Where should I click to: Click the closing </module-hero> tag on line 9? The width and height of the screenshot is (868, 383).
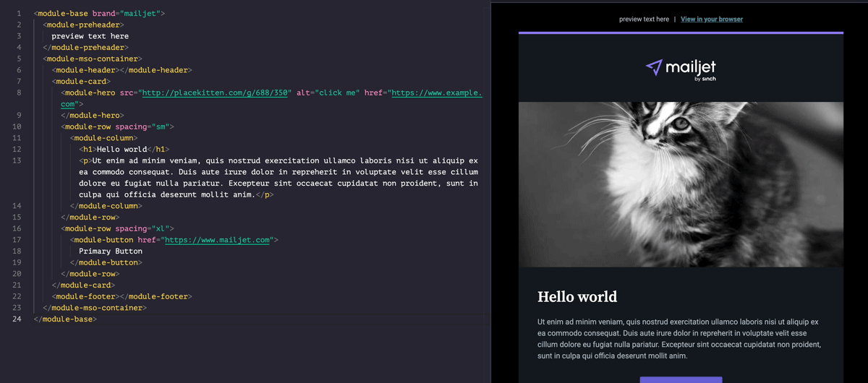[93, 115]
